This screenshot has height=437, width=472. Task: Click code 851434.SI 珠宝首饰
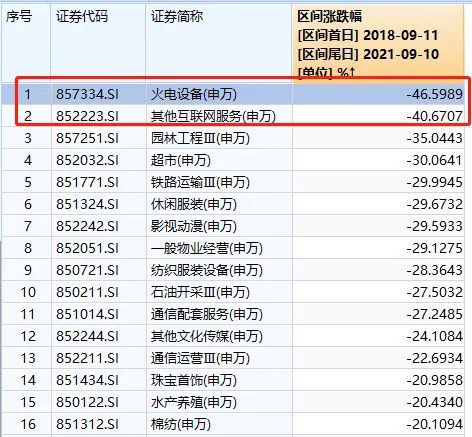tap(87, 380)
